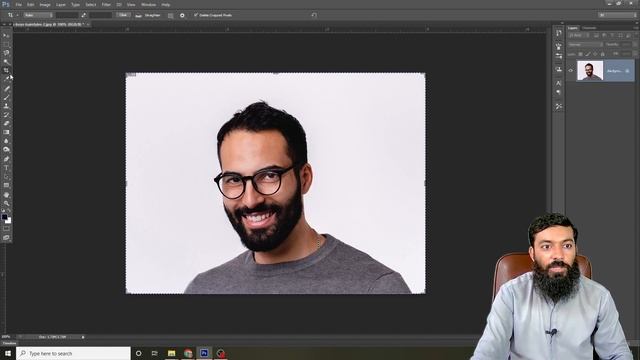This screenshot has height=360, width=640.
Task: Toggle lock all in Layers panel
Action: click(x=602, y=54)
